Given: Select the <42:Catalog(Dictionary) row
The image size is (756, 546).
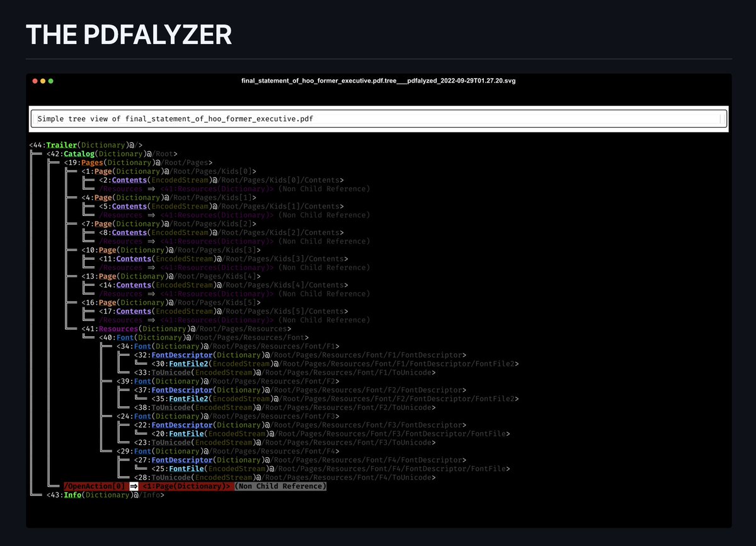Looking at the screenshot, I should pyautogui.click(x=112, y=154).
